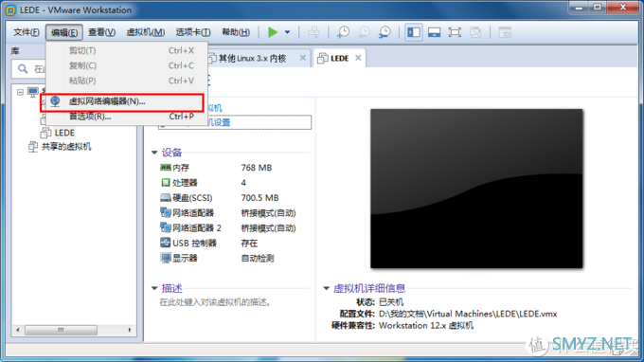Click the library horizontal scrollbar thumb
This screenshot has height=362, width=644.
pyautogui.click(x=61, y=330)
